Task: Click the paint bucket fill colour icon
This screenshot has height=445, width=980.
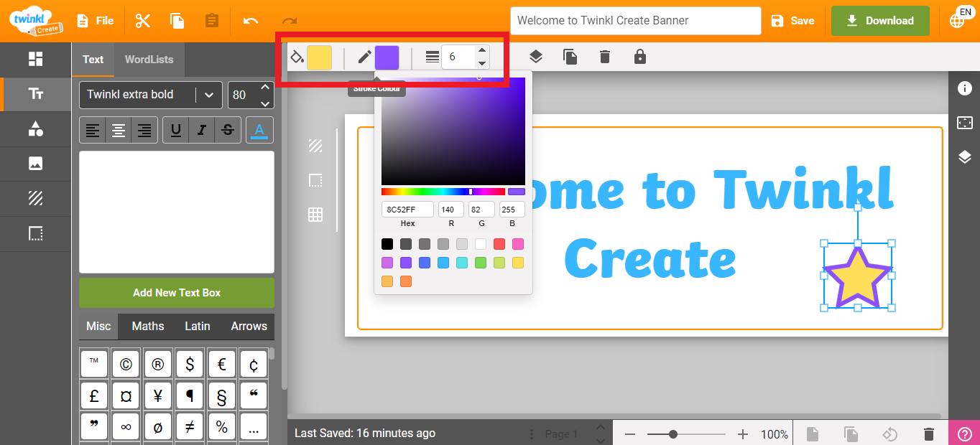Action: [x=297, y=57]
